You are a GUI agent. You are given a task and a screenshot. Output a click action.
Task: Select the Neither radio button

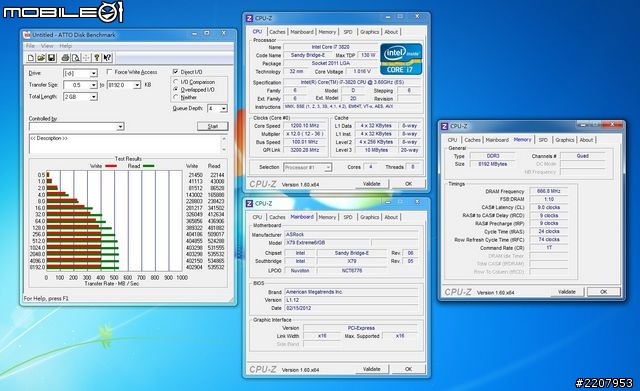pyautogui.click(x=176, y=97)
